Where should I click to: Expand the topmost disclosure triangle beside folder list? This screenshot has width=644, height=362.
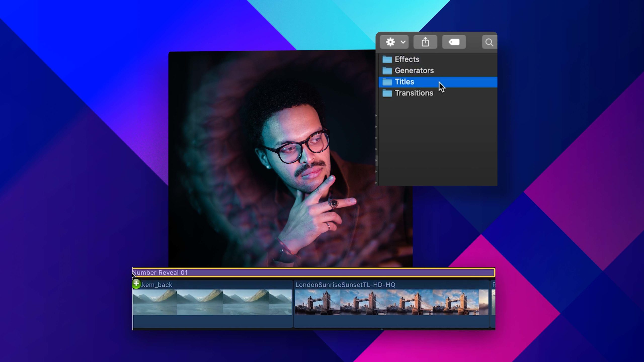click(376, 116)
